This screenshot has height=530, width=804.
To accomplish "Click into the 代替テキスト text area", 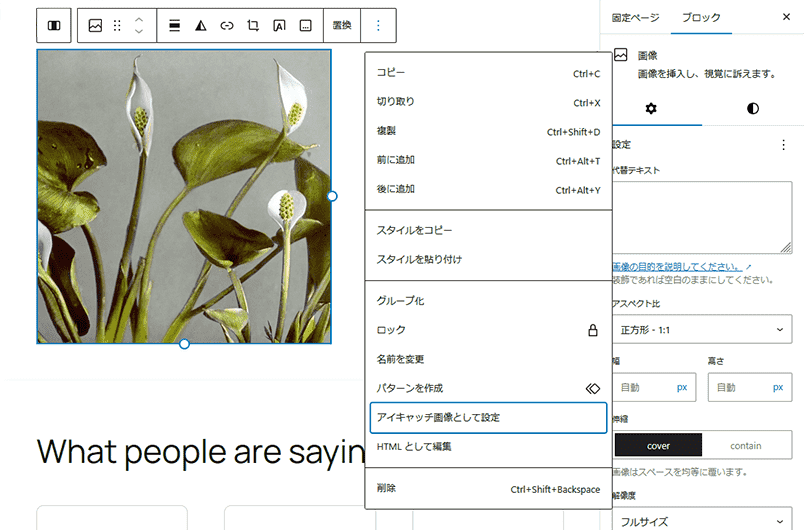I will pyautogui.click(x=702, y=217).
